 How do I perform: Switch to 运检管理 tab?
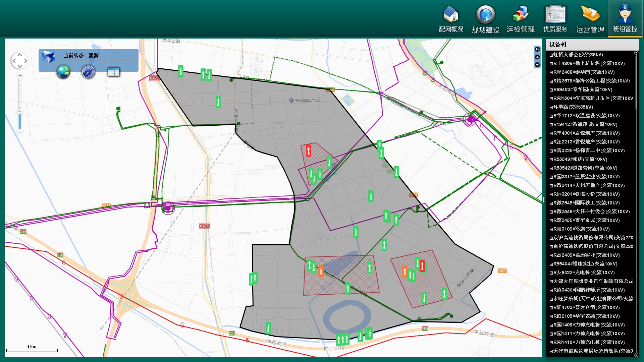coord(520,19)
